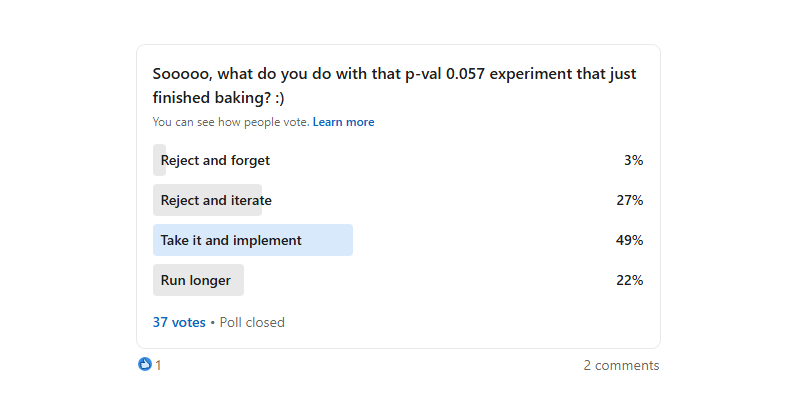
Task: View the 37 votes list
Action: (x=178, y=322)
